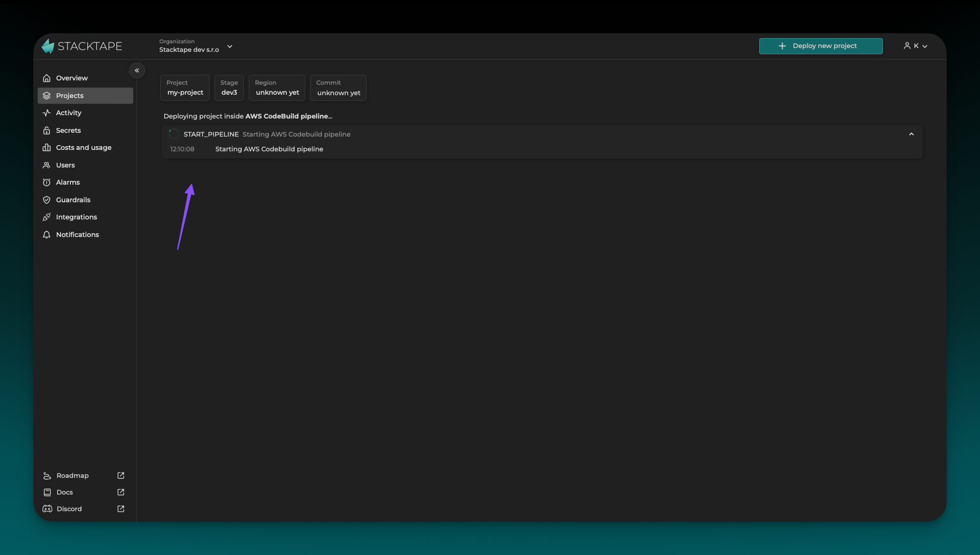Open Users menu item
Image resolution: width=980 pixels, height=555 pixels.
[x=85, y=165]
